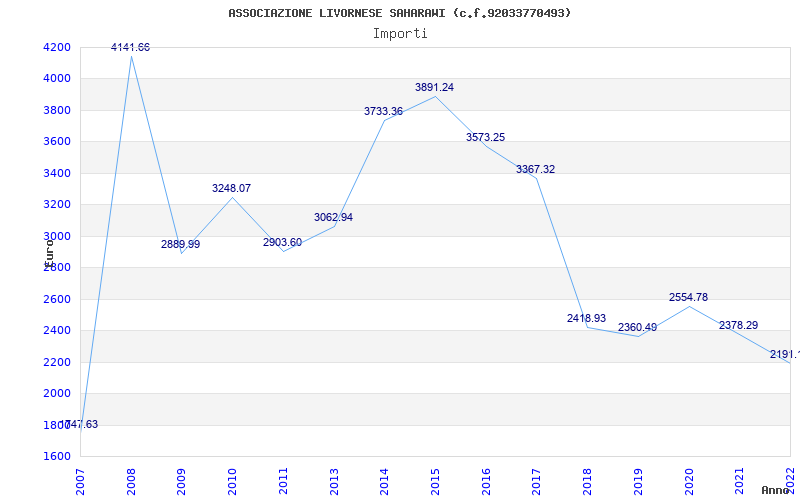The width and height of the screenshot is (800, 500).
Task: Click the 2009 x-axis year label
Action: pyautogui.click(x=182, y=481)
